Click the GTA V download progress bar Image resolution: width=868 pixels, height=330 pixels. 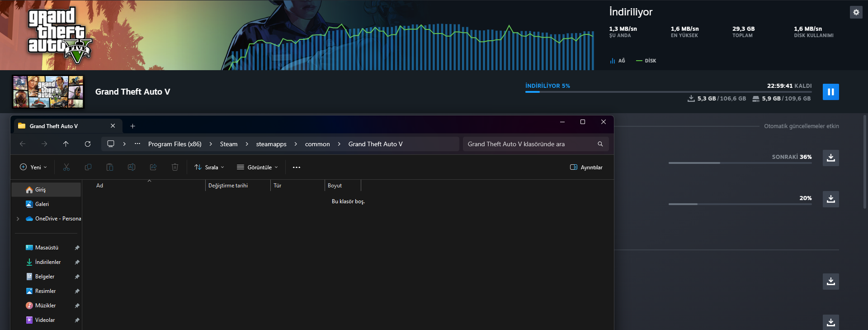(668, 92)
